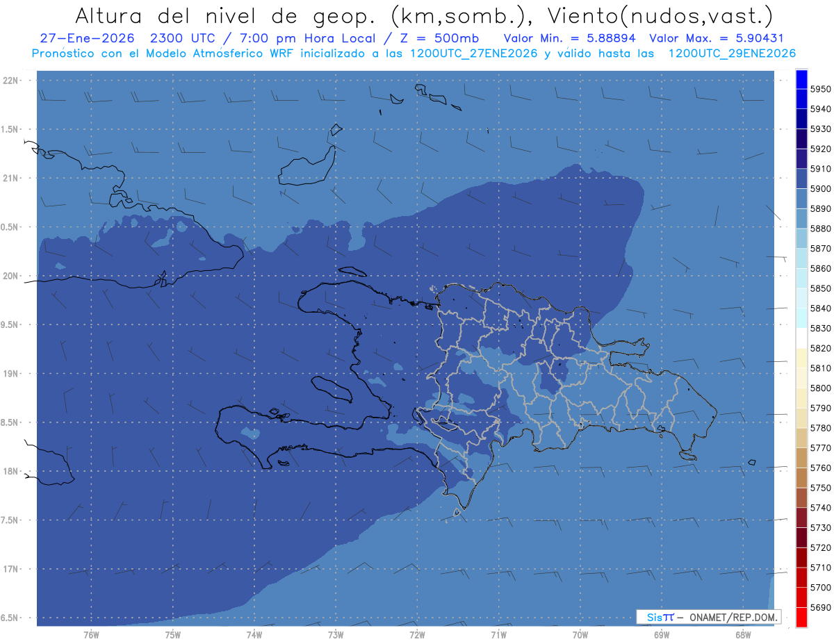
Task: Pick the pale yellow swatch between 5810 and 5820
Action: [801, 358]
